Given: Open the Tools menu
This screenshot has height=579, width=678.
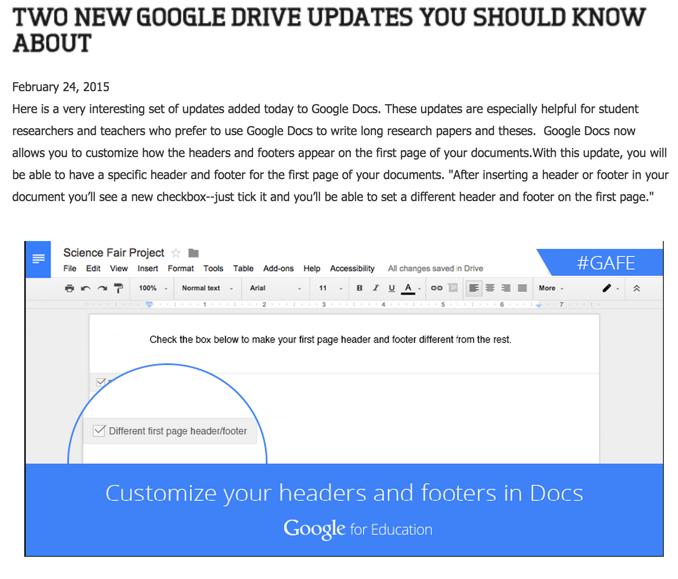Looking at the screenshot, I should [x=213, y=269].
